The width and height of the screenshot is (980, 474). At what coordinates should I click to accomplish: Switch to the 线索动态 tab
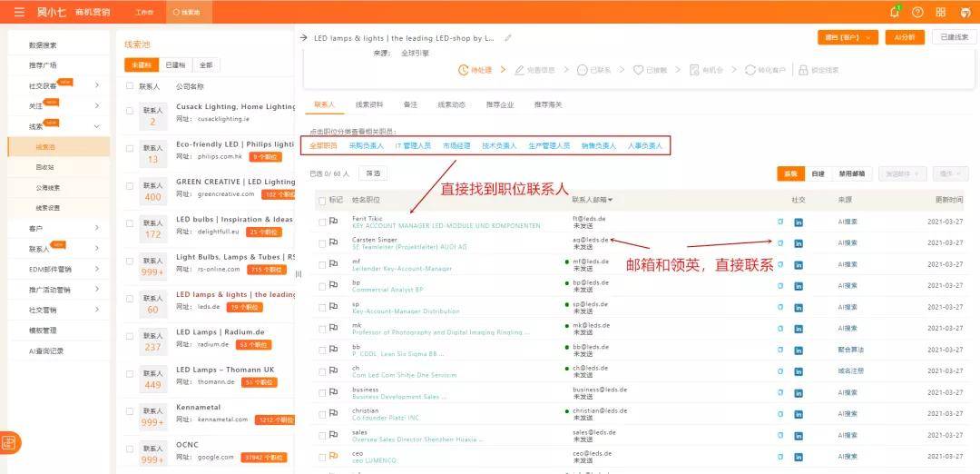pyautogui.click(x=451, y=104)
